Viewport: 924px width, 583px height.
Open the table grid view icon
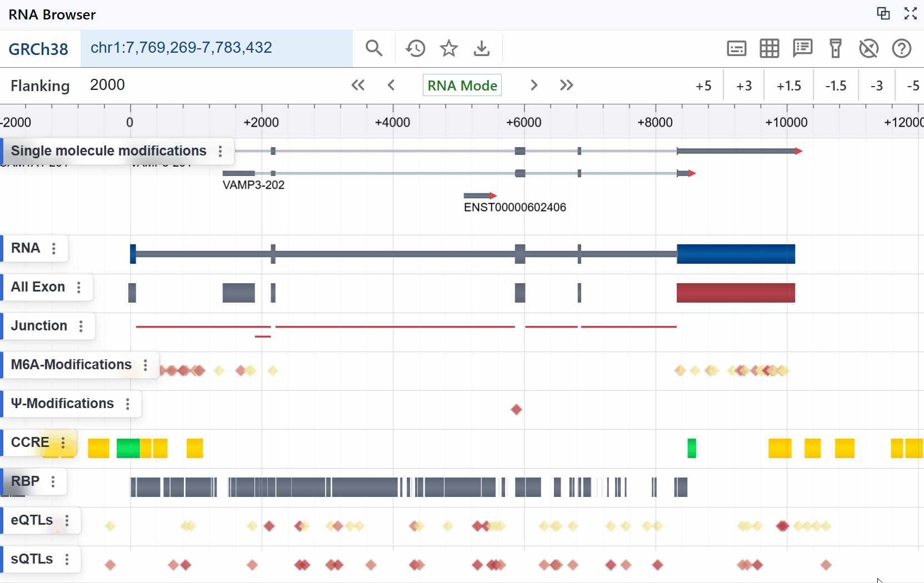[769, 48]
